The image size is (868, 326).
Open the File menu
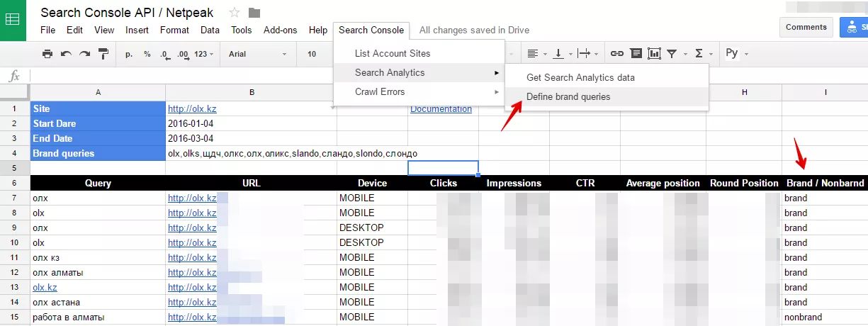tap(47, 30)
